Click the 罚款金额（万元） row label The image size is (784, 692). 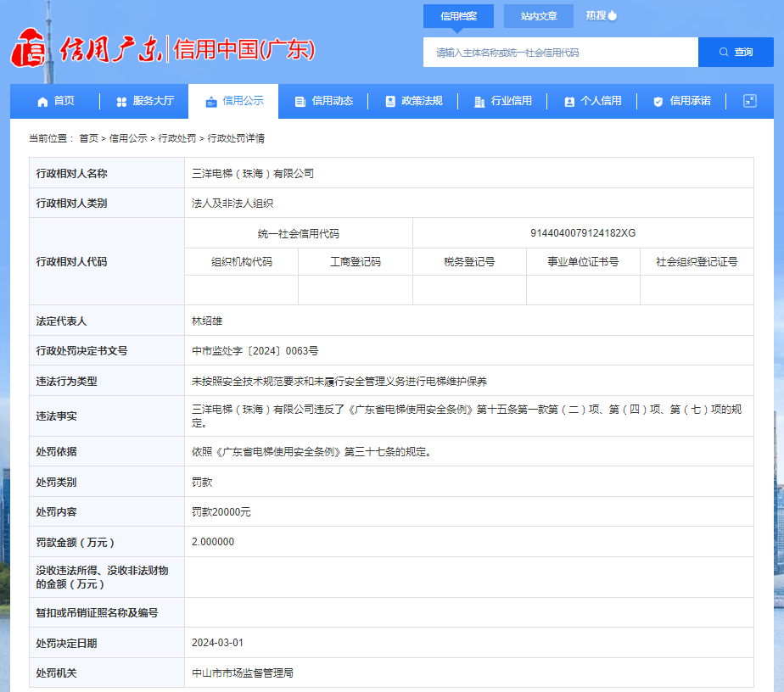(x=75, y=542)
